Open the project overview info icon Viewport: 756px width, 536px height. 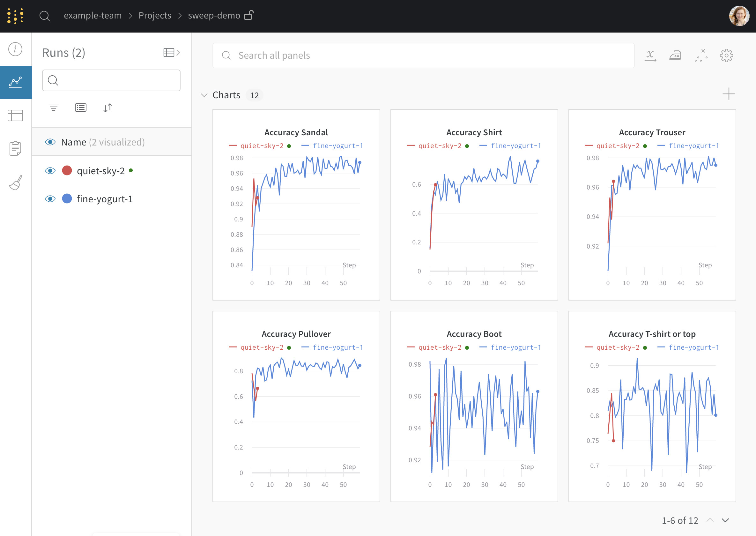point(16,49)
